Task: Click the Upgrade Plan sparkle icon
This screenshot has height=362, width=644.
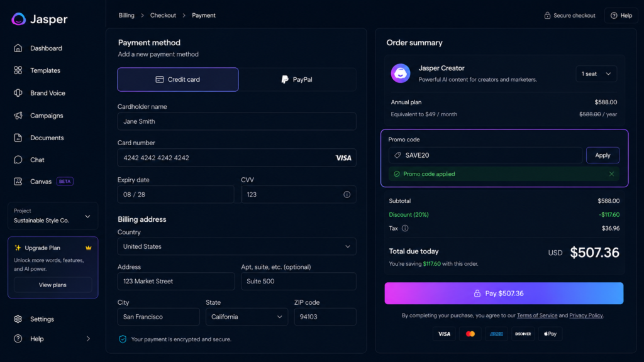Action: (x=18, y=248)
